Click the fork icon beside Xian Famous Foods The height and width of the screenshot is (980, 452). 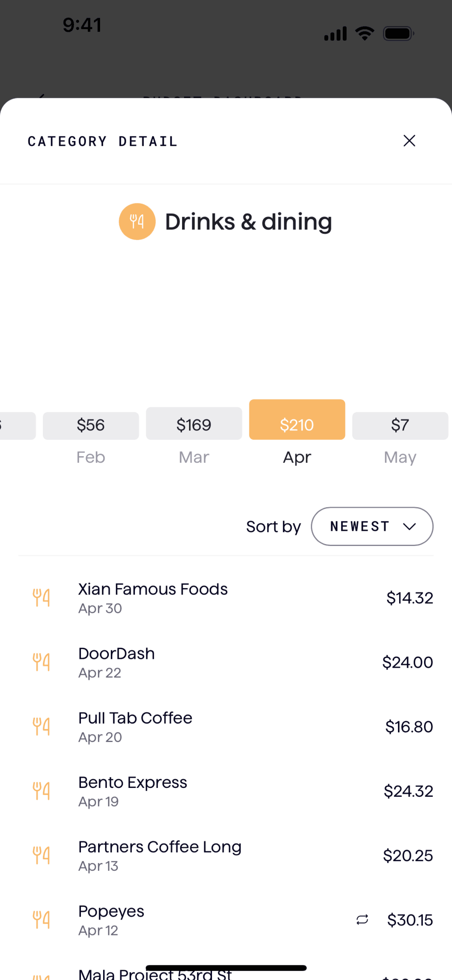click(41, 597)
